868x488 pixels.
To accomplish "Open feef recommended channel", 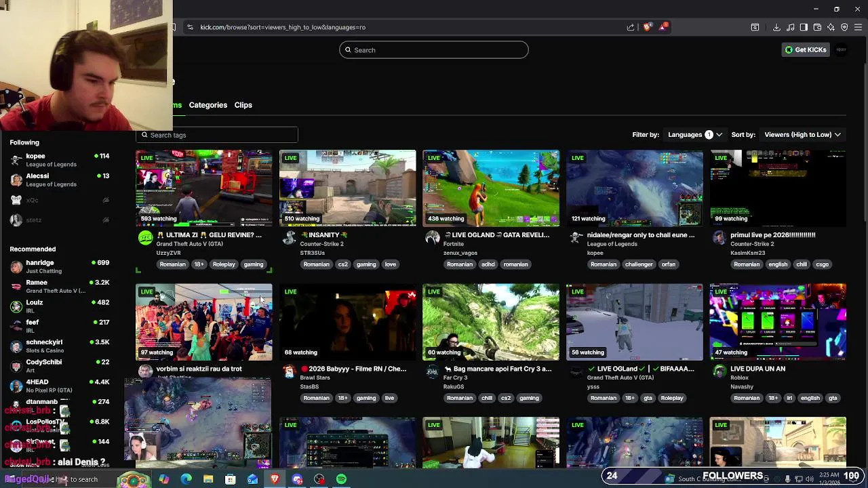I will 60,326.
